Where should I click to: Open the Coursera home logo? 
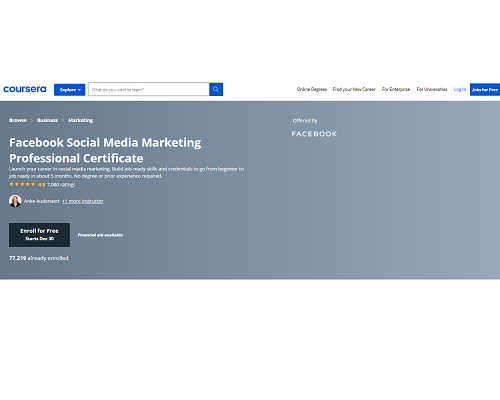(25, 89)
